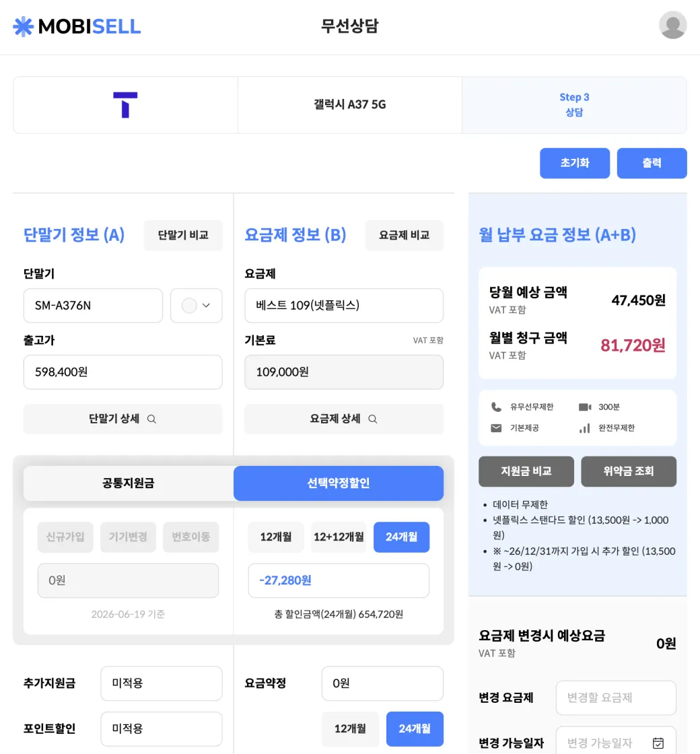Switch to 공통지원금 tab
Image resolution: width=700 pixels, height=754 pixels.
click(129, 483)
